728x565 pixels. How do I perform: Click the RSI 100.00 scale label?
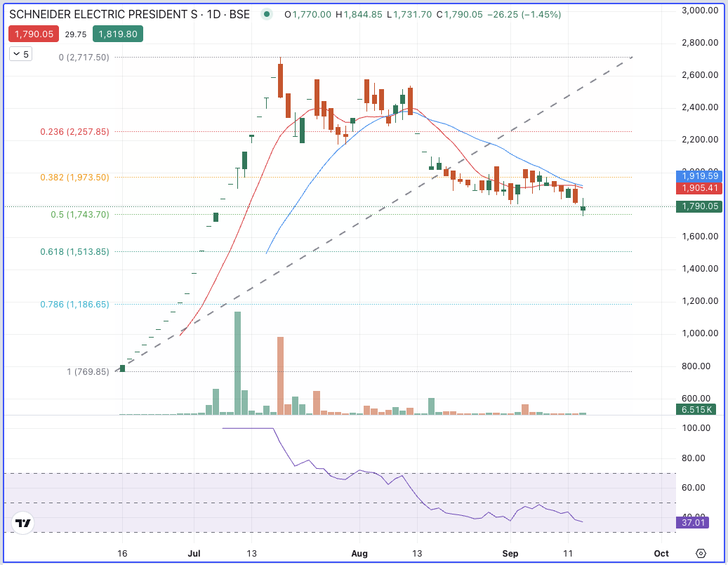(x=696, y=428)
